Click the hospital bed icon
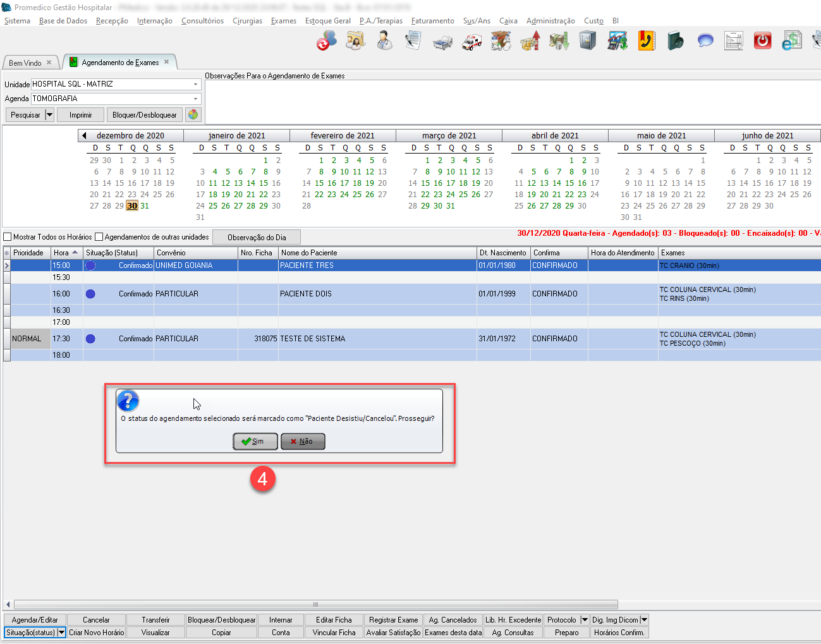The height and width of the screenshot is (644, 821). point(442,42)
